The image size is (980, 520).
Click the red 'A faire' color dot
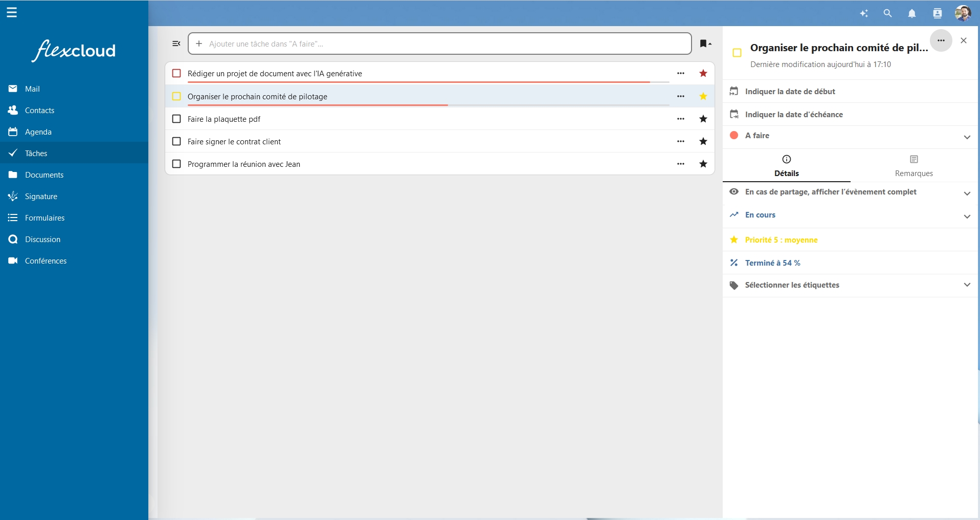pos(734,135)
